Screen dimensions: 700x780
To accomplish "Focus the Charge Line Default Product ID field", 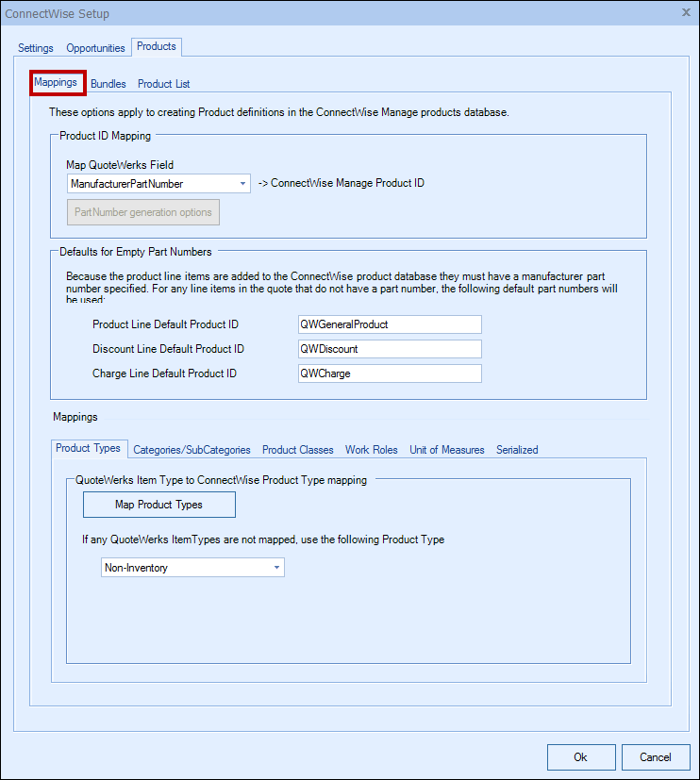I will tap(389, 373).
